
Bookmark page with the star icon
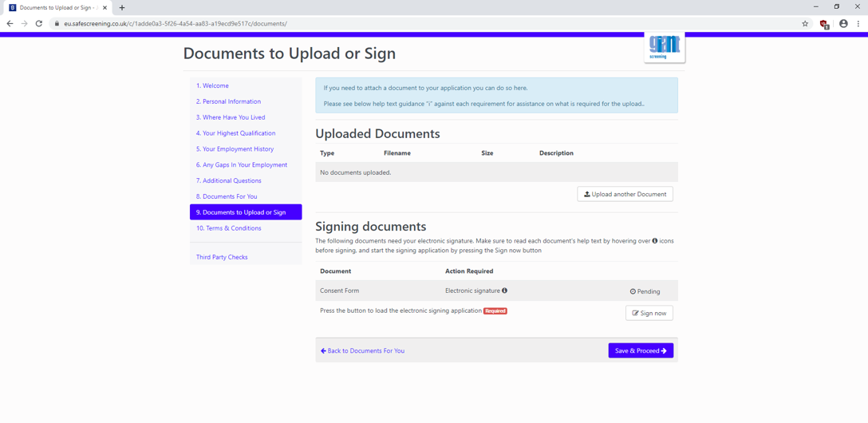(805, 24)
